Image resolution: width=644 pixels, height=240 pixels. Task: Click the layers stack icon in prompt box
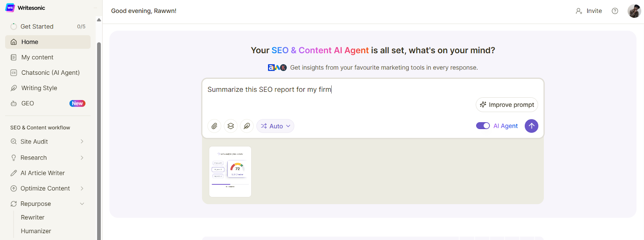pyautogui.click(x=231, y=126)
